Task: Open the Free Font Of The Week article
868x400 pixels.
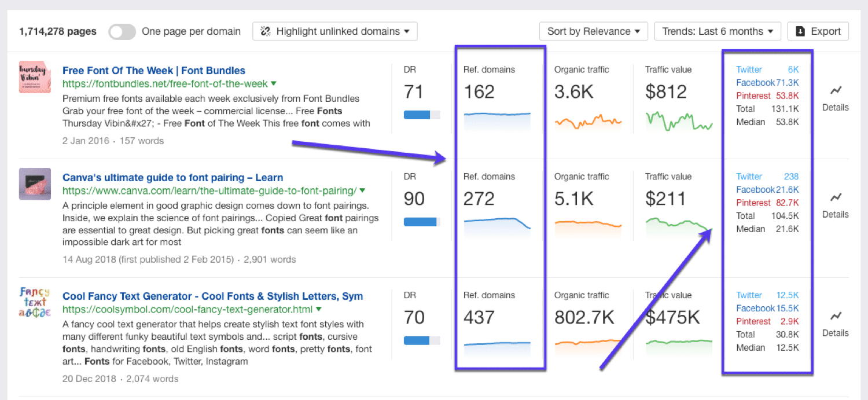Action: pyautogui.click(x=154, y=70)
